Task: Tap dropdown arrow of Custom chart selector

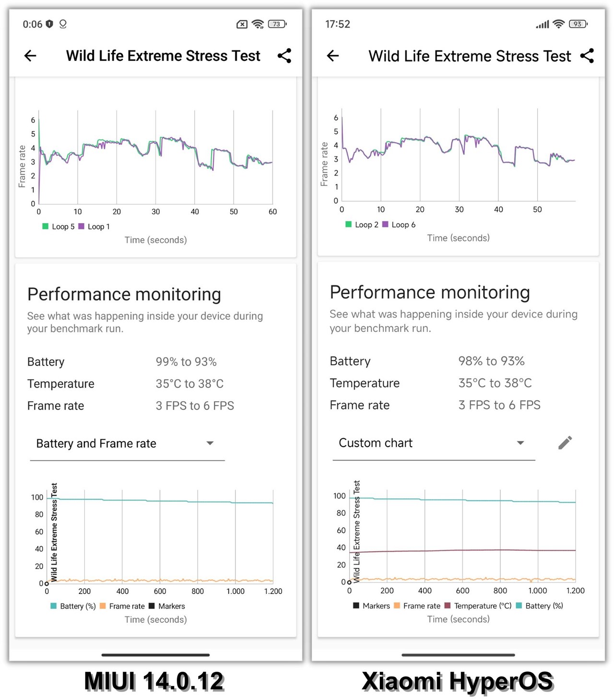Action: click(x=520, y=443)
